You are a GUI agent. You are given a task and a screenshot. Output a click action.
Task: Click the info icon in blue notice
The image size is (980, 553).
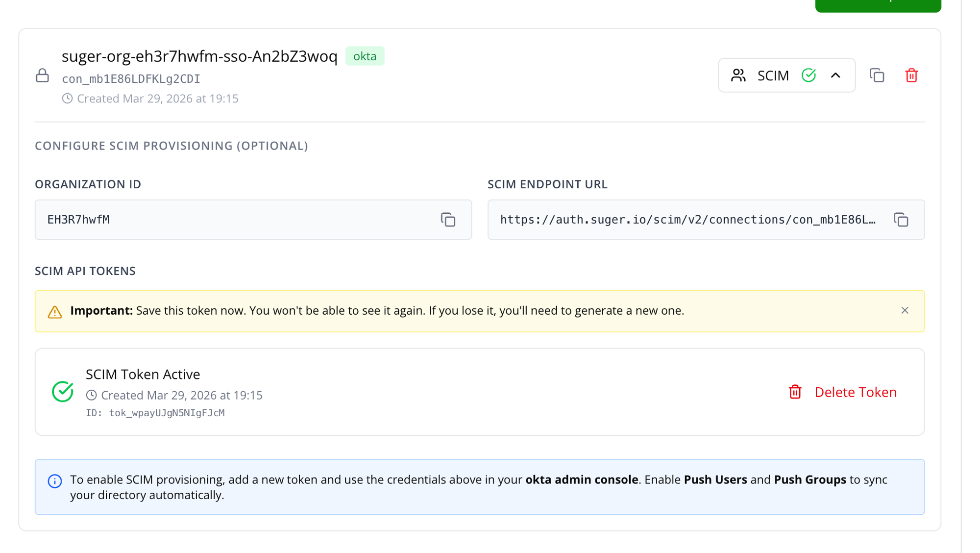(x=55, y=481)
